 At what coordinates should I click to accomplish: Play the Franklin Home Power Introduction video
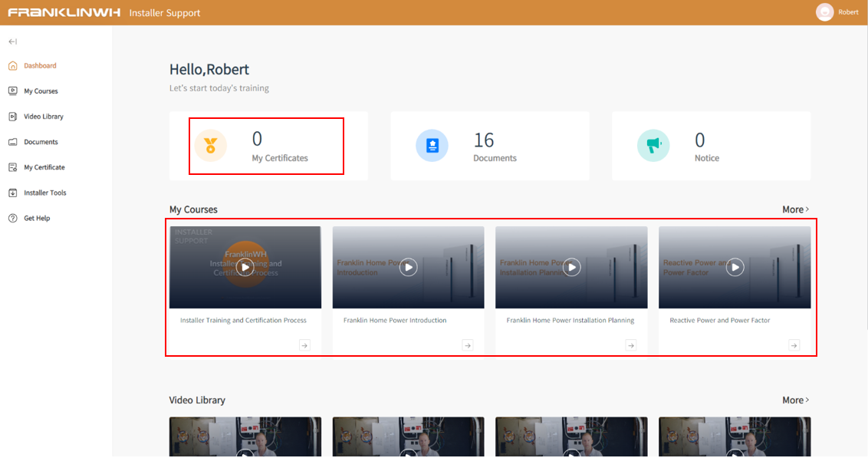[x=409, y=267]
